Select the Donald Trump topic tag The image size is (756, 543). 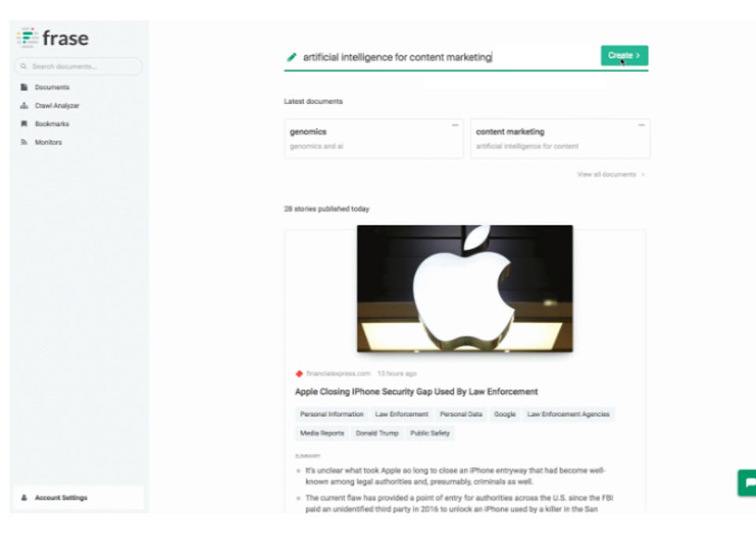point(377,433)
